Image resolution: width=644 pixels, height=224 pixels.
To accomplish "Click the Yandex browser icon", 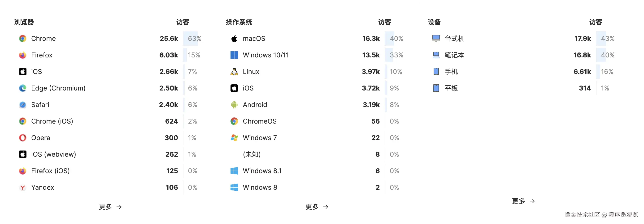I will click(22, 187).
